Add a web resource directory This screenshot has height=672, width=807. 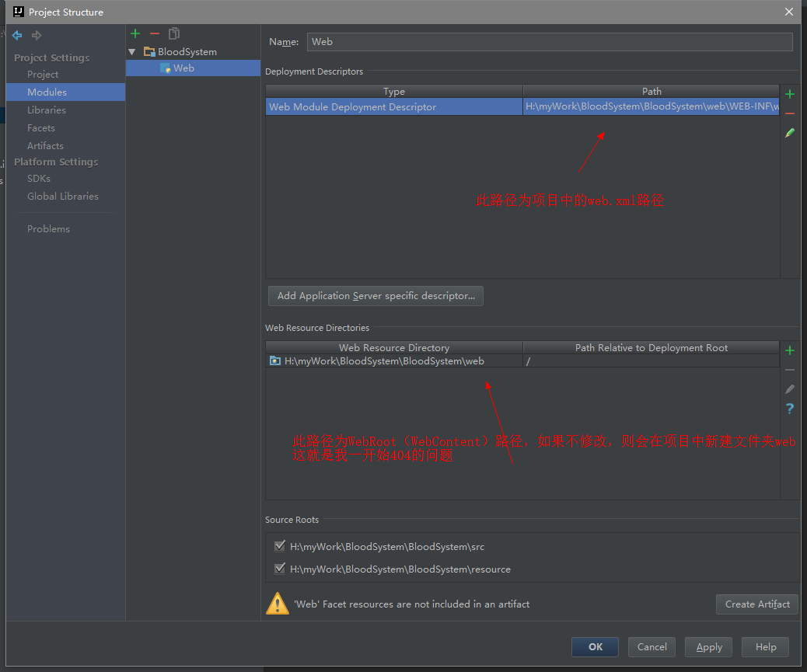pos(790,350)
